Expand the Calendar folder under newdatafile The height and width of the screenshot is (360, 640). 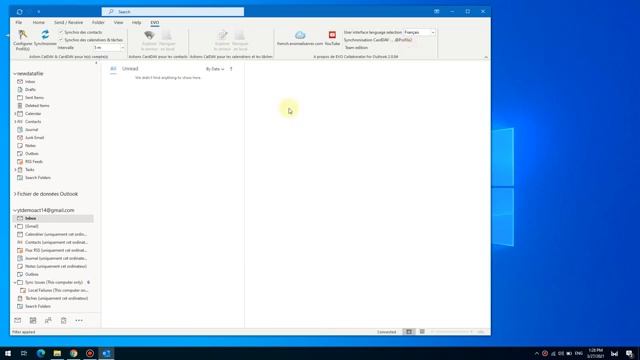point(15,113)
